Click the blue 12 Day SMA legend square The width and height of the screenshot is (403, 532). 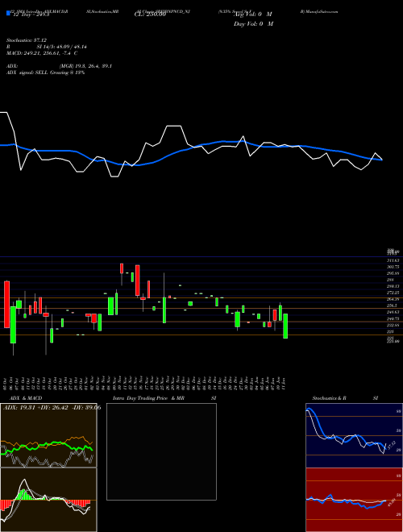click(x=8, y=13)
